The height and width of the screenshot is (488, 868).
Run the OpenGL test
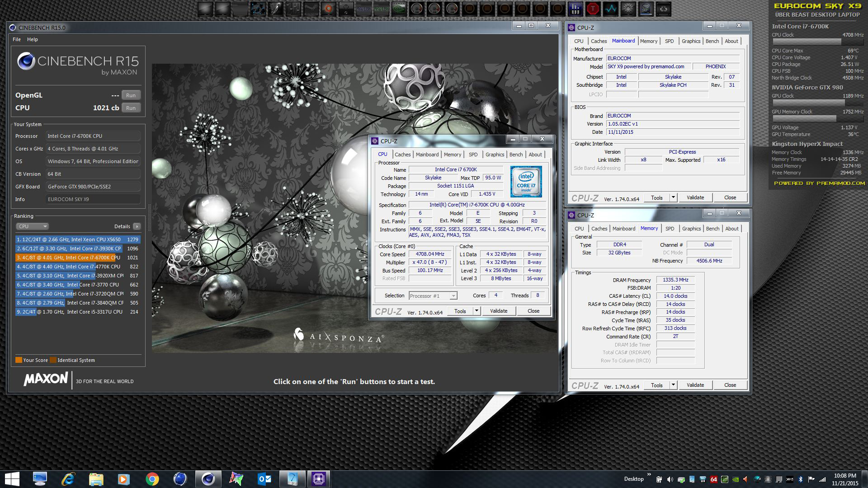coord(131,95)
